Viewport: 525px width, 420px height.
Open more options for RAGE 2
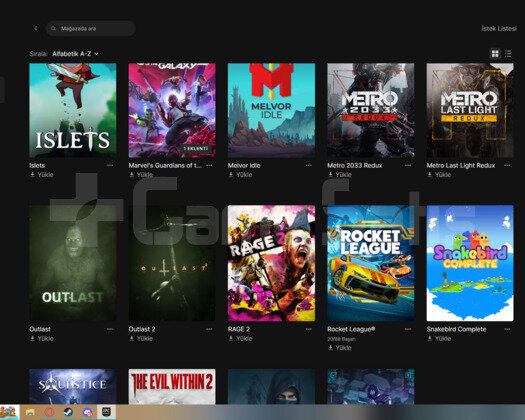coord(309,329)
